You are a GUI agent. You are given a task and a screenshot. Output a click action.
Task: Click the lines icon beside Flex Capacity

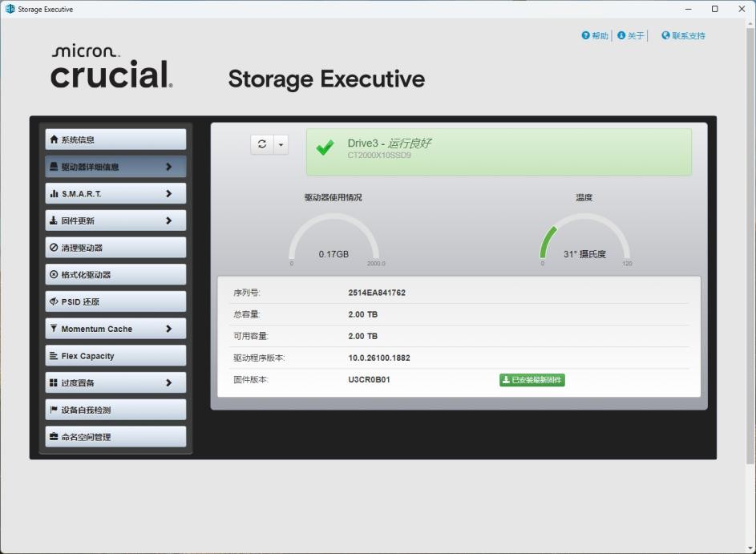pyautogui.click(x=54, y=355)
